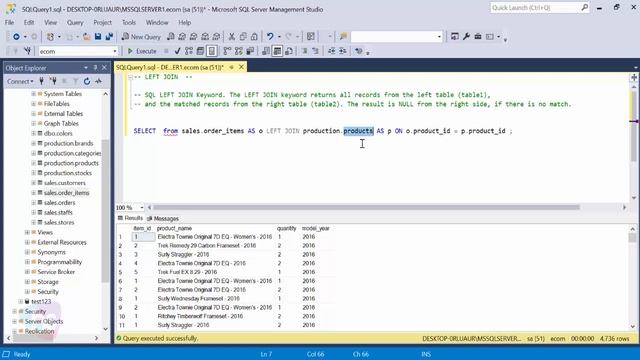Click the Undo arrow icon
Image resolution: width=640 pixels, height=360 pixels.
pos(270,37)
